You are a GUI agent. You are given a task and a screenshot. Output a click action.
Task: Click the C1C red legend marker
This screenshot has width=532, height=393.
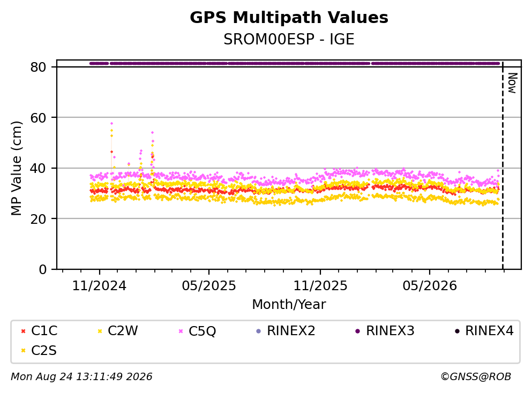23,331
